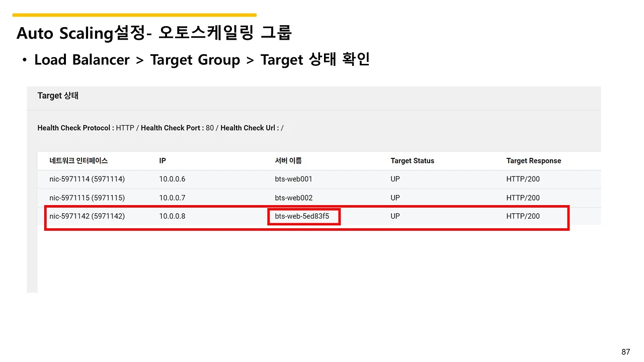644x362 pixels.
Task: Click the slide page number 87
Action: pyautogui.click(x=626, y=352)
